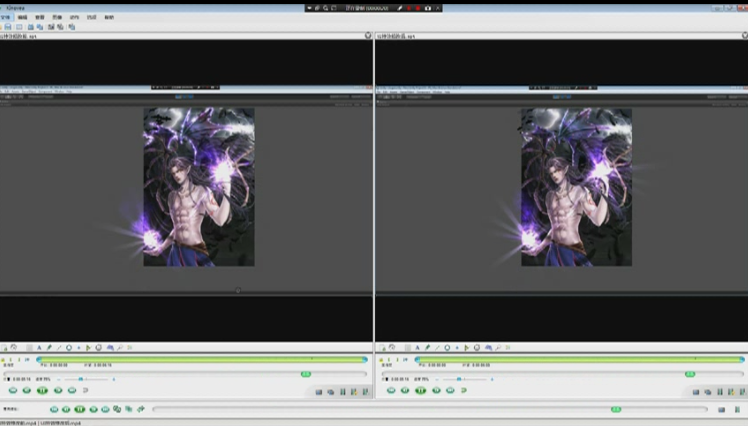This screenshot has height=426, width=748.
Task: Select the pencil tool in left player
Action: pos(49,348)
